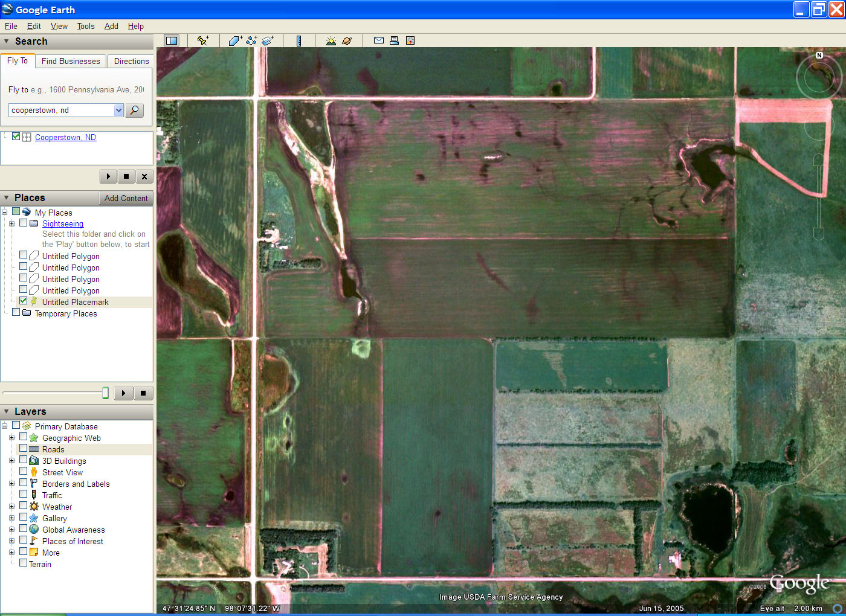This screenshot has height=616, width=846.
Task: Collapse the Places panel triangle
Action: pos(7,198)
